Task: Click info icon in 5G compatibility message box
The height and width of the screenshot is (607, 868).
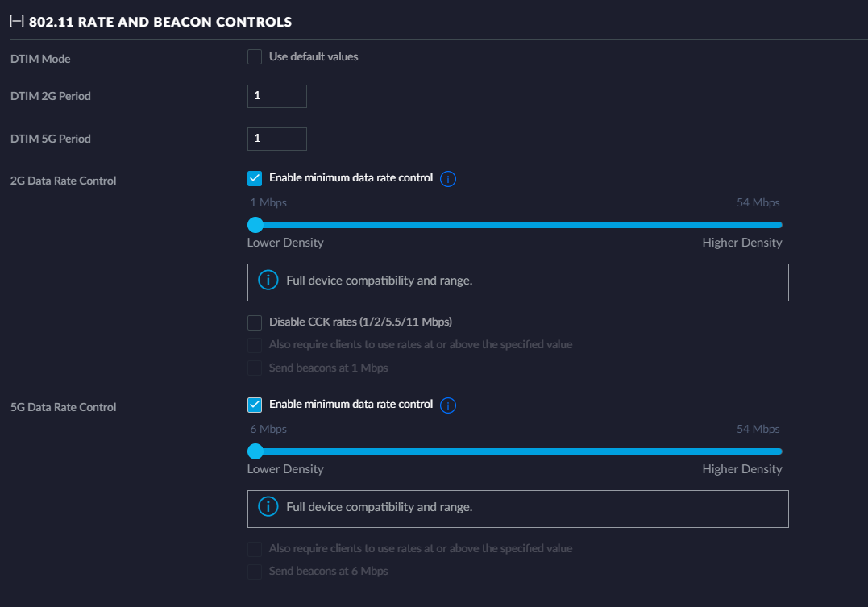Action: [x=268, y=507]
